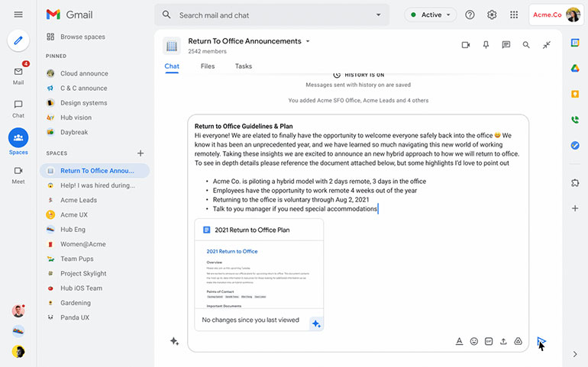The height and width of the screenshot is (367, 588).
Task: Open the phone Voice side panel icon
Action: point(575,120)
